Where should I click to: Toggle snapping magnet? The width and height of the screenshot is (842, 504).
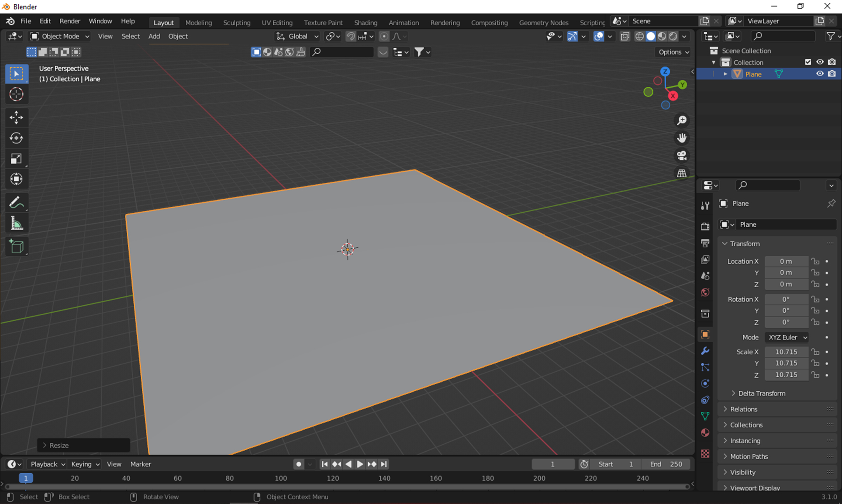pyautogui.click(x=350, y=36)
